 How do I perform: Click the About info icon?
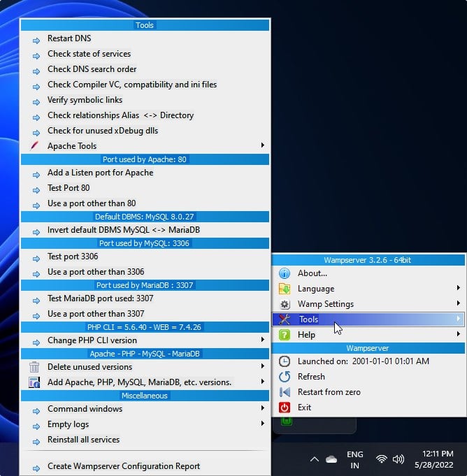point(285,273)
